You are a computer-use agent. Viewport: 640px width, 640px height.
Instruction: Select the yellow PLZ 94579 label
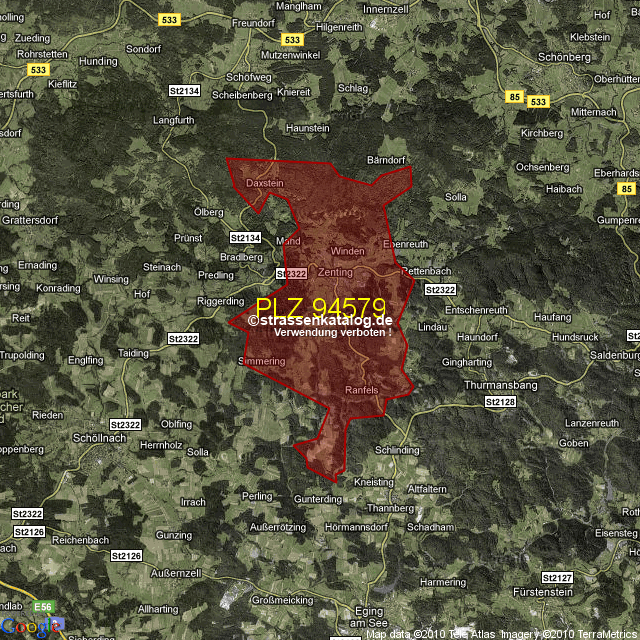tap(320, 307)
